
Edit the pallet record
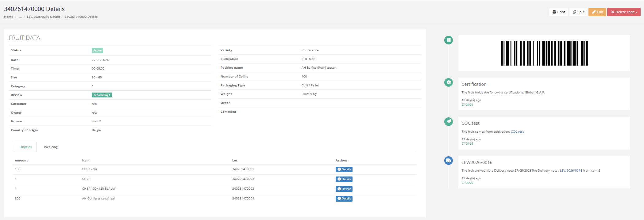(x=597, y=12)
